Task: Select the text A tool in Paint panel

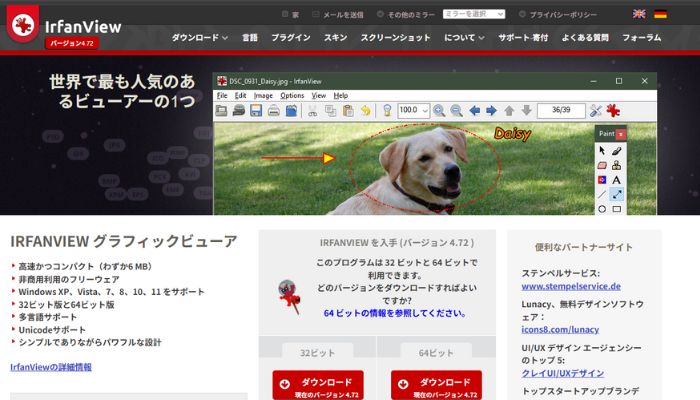Action: (617, 180)
